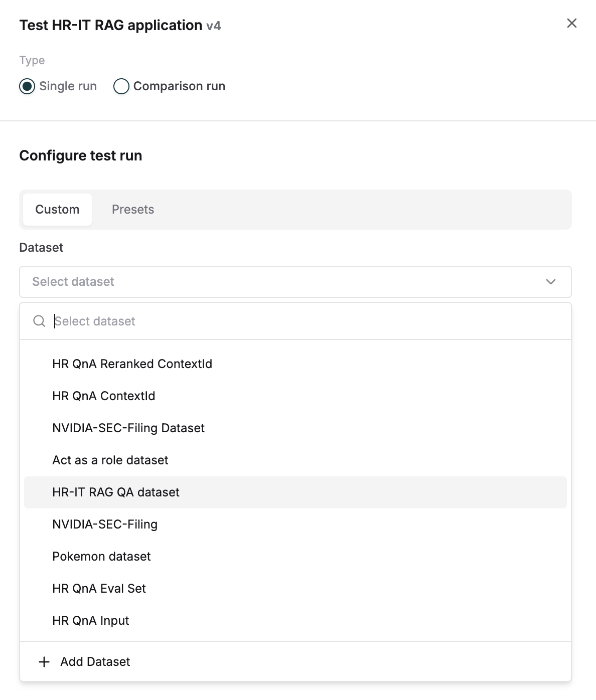Choose the NVIDIA-SEC-Filing Dataset option

coord(128,428)
